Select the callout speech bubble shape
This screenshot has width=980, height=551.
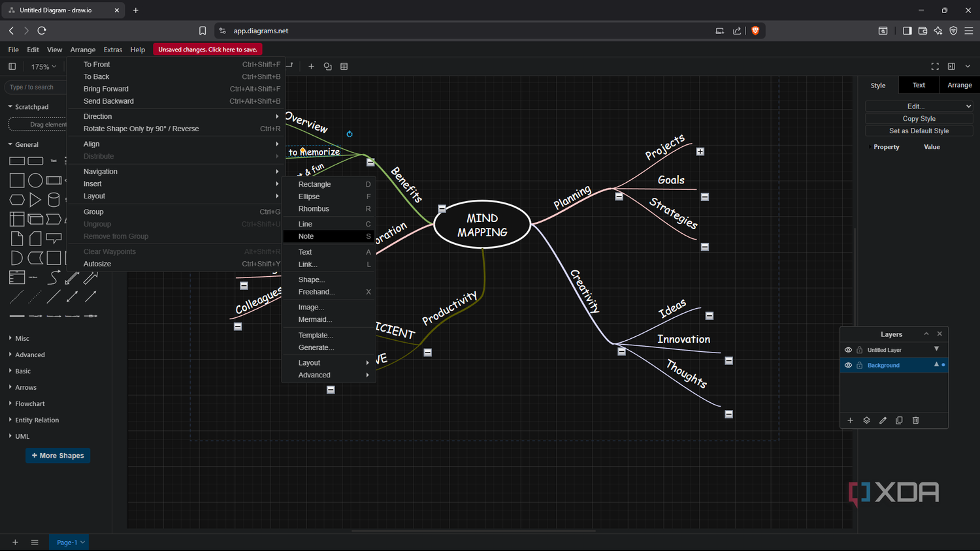tap(54, 238)
